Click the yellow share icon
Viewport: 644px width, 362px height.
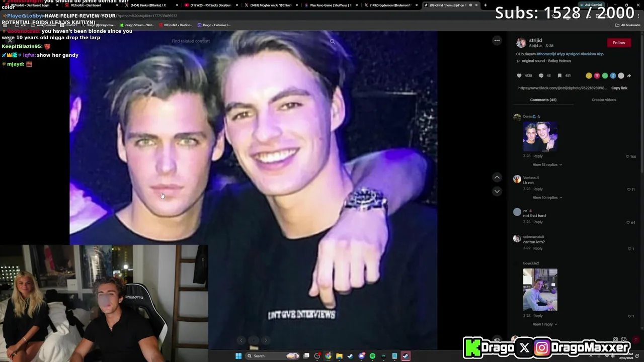pos(589,75)
